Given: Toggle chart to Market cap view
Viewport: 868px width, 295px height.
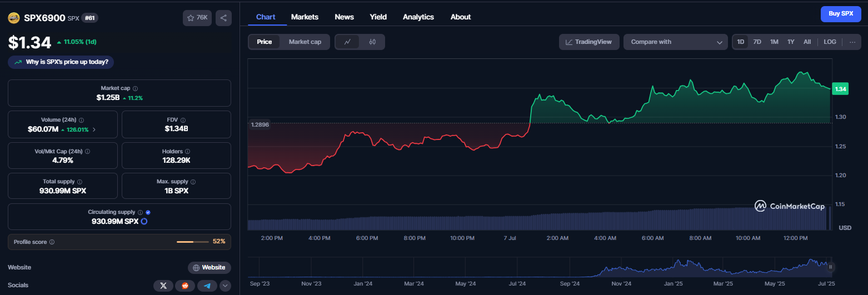Looking at the screenshot, I should pyautogui.click(x=305, y=42).
